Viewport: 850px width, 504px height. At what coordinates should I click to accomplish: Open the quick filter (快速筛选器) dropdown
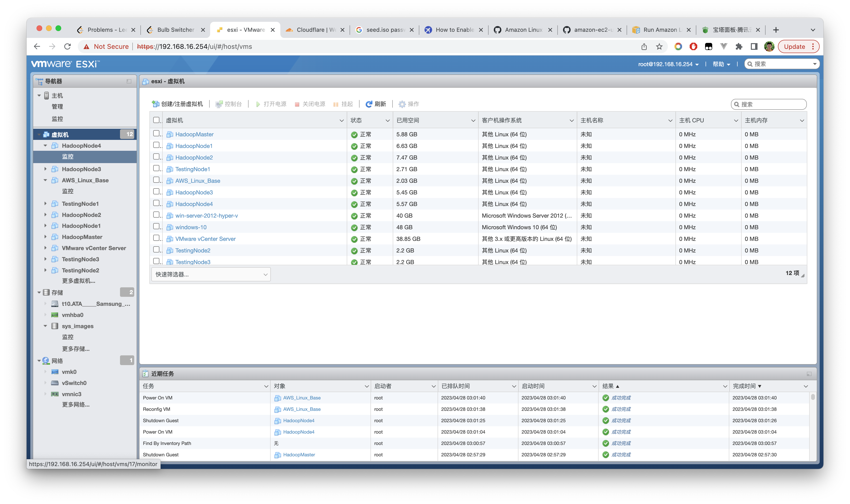click(211, 275)
